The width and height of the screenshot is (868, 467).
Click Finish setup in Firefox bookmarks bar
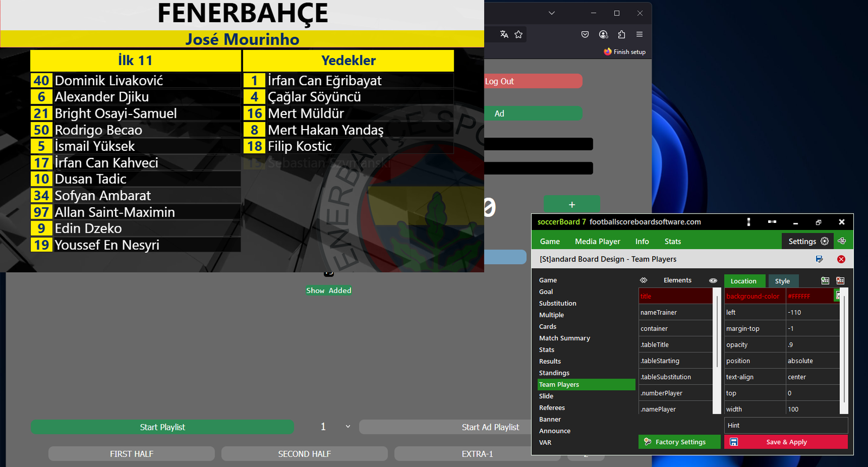click(x=625, y=52)
